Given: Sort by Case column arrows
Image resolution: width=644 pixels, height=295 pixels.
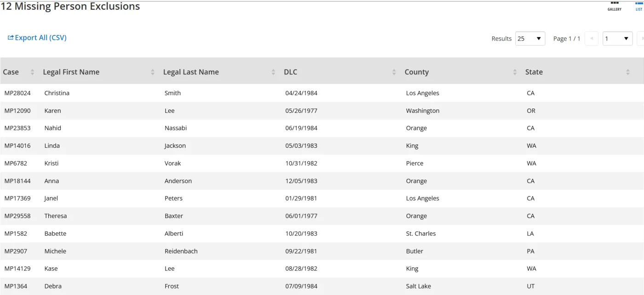Looking at the screenshot, I should pyautogui.click(x=32, y=72).
